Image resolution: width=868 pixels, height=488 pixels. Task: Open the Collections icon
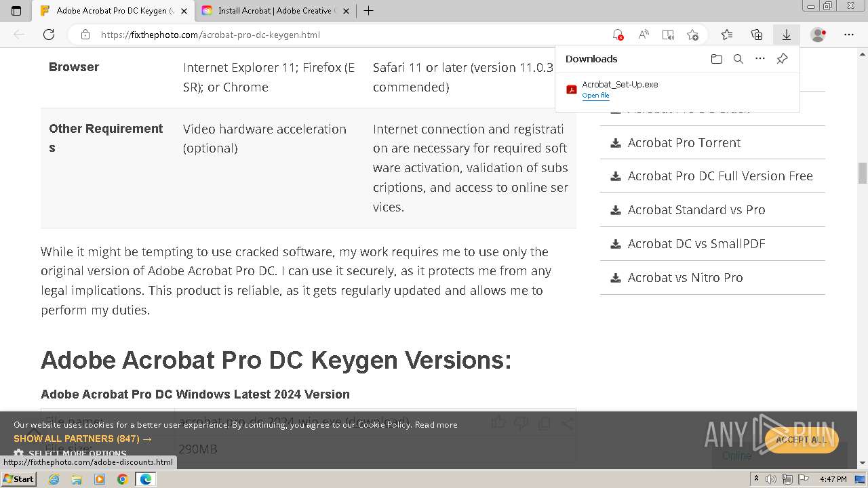(757, 35)
